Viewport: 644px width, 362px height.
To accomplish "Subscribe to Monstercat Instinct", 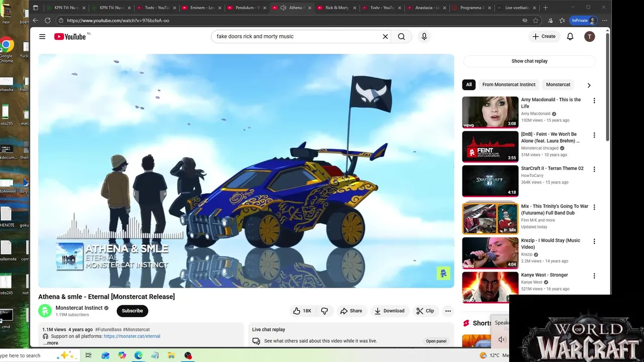I will (x=132, y=311).
